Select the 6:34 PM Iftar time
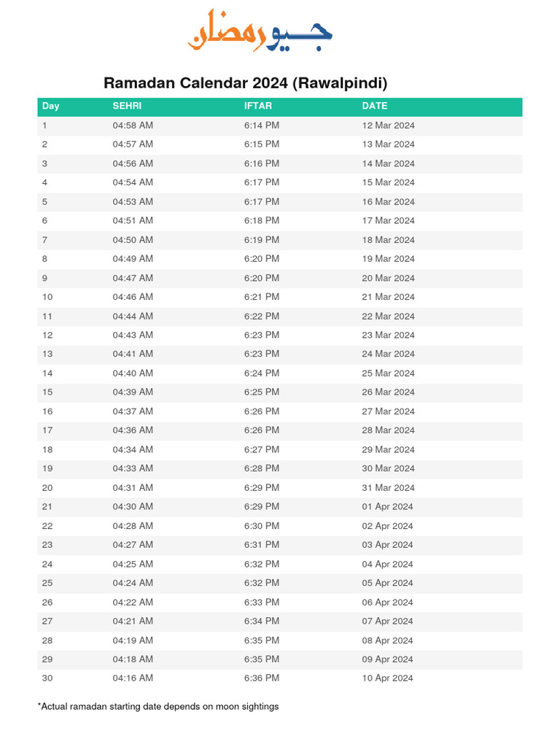This screenshot has height=747, width=560. (x=262, y=621)
